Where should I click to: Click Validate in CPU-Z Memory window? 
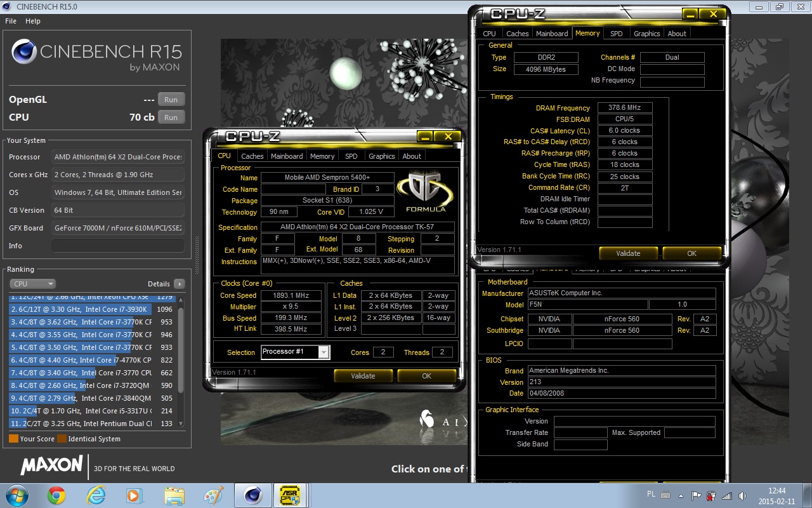click(628, 253)
